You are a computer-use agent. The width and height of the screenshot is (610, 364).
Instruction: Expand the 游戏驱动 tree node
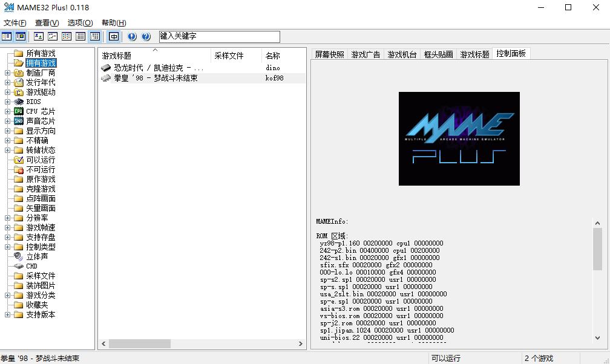[x=7, y=92]
